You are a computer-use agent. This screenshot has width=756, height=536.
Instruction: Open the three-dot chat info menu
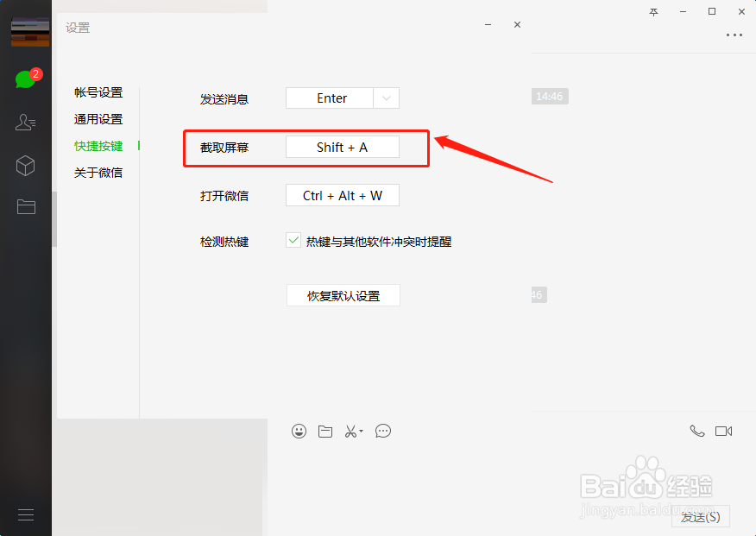pyautogui.click(x=734, y=35)
